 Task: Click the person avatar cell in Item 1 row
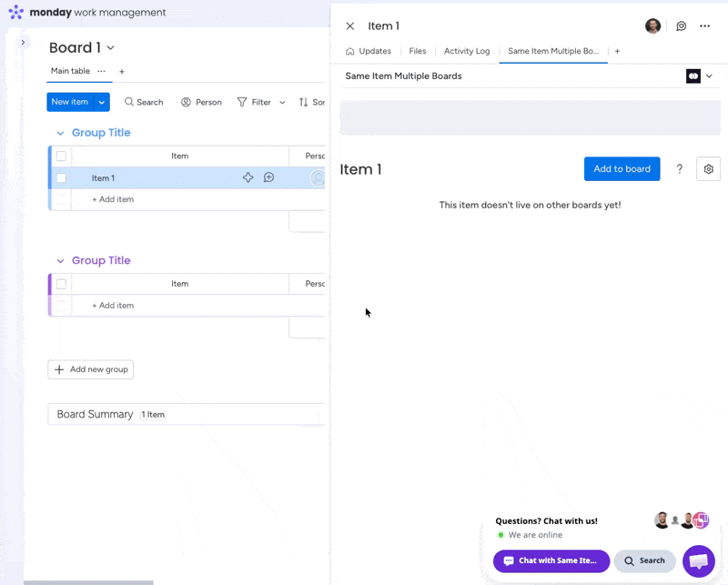click(318, 177)
